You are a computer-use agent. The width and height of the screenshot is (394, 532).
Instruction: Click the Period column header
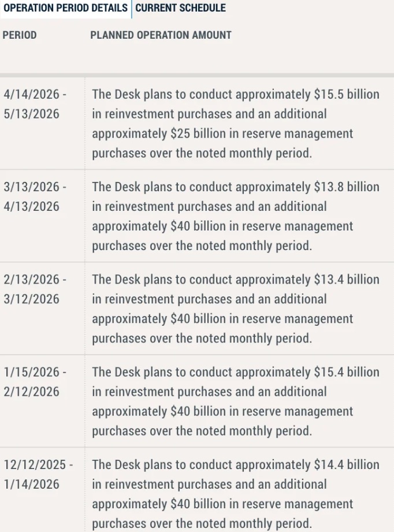pos(20,35)
